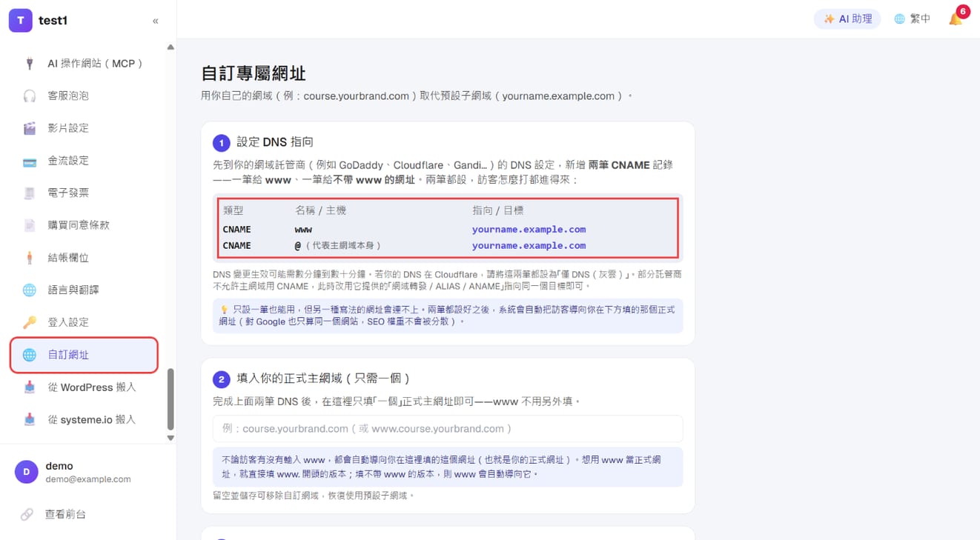Click the credit card icon for 金流設定

pyautogui.click(x=30, y=161)
